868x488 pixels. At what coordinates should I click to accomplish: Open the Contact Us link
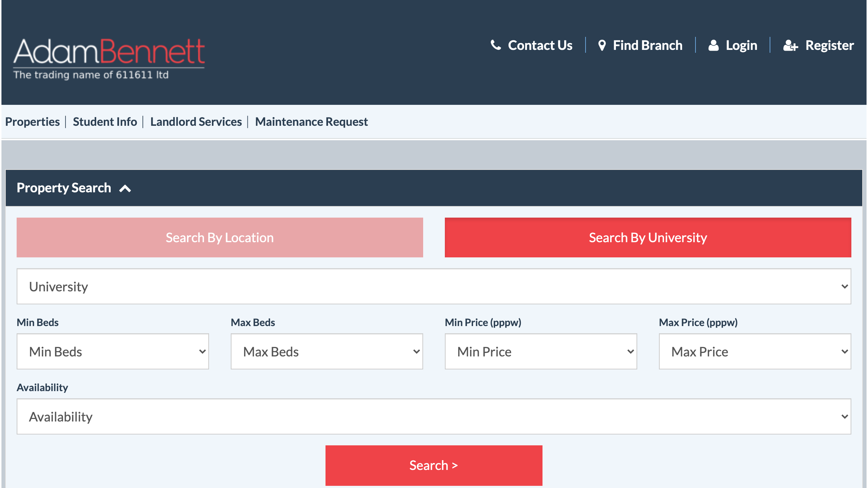tap(540, 45)
